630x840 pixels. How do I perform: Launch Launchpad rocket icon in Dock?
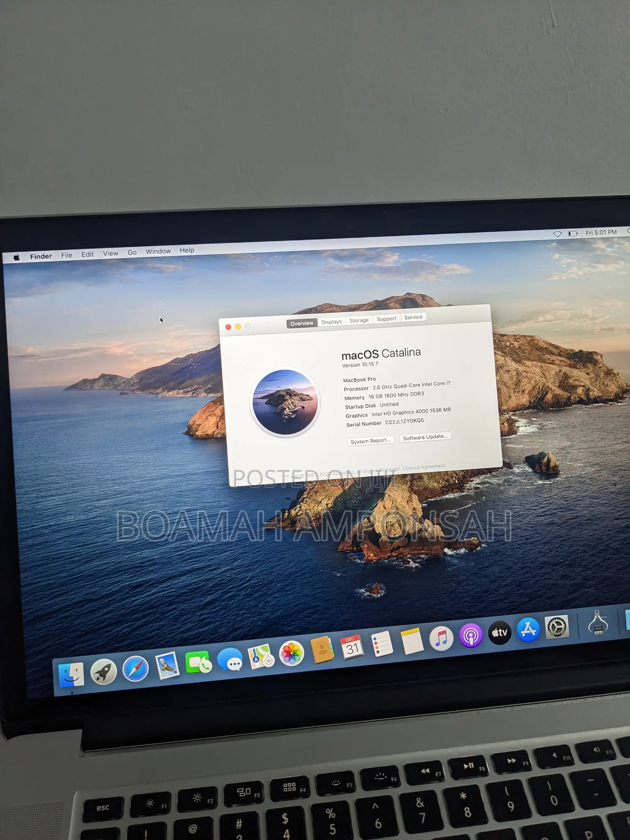(104, 672)
